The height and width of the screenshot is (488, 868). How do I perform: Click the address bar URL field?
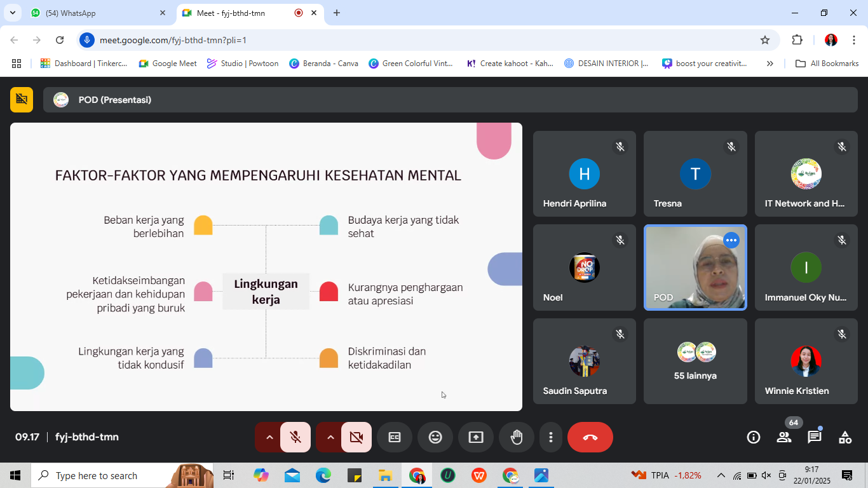[419, 40]
